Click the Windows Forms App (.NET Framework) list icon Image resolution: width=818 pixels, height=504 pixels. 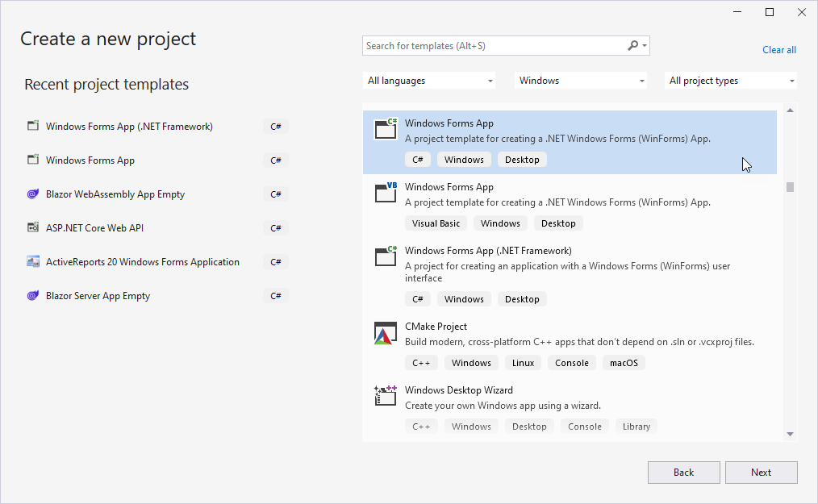click(x=386, y=256)
